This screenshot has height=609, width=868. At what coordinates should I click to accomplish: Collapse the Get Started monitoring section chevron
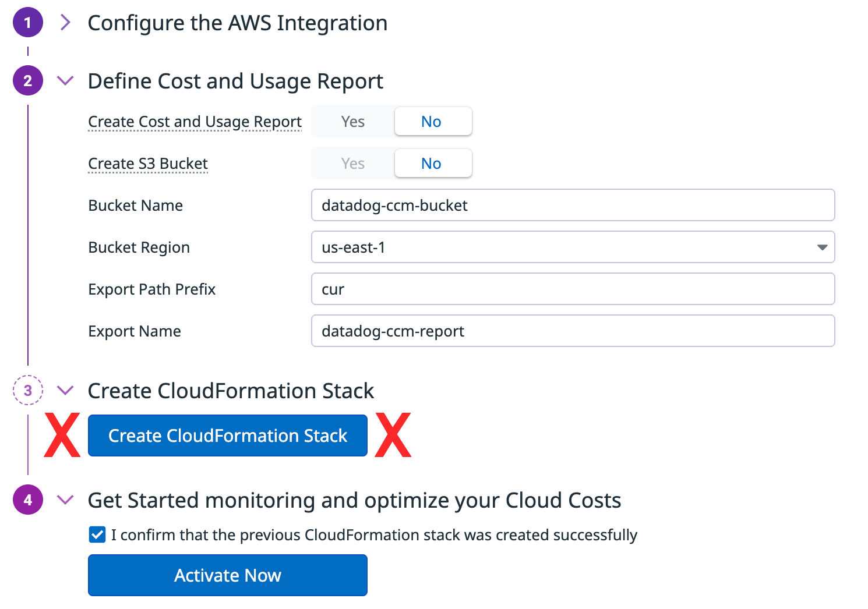[65, 500]
